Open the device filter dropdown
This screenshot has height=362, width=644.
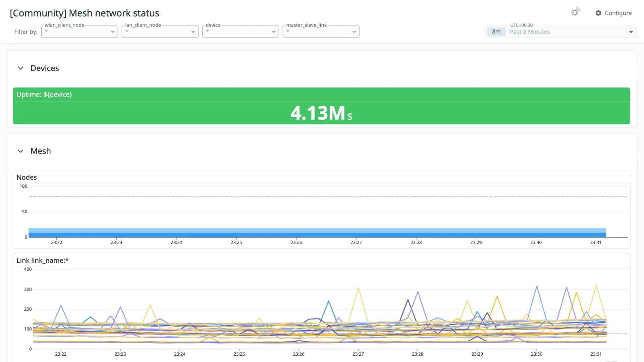240,32
